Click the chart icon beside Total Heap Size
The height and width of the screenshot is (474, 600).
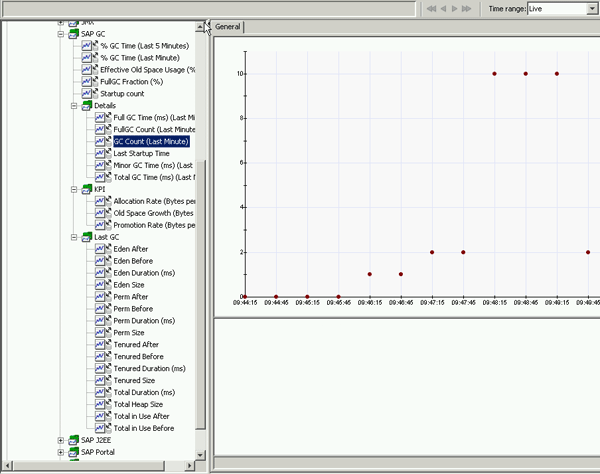[100, 404]
